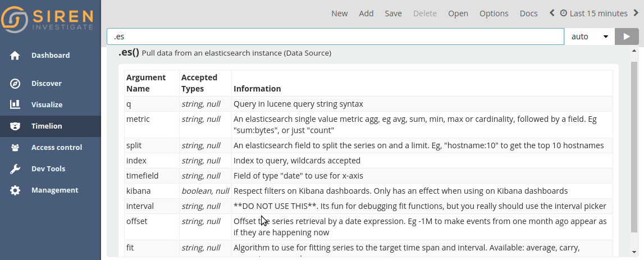Click the Management gear icon
Viewport: 644px width, 260px height.
click(x=15, y=190)
